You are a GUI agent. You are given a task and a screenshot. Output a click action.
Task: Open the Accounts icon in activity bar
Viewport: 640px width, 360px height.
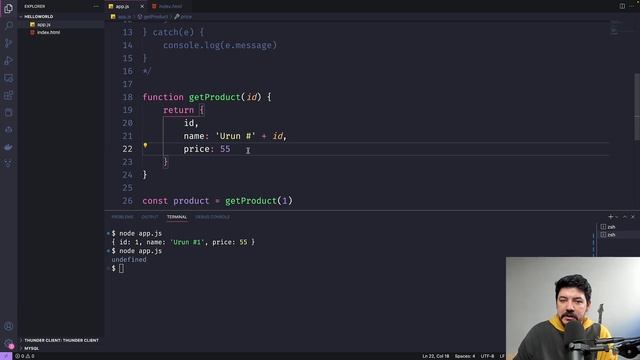(x=8, y=327)
